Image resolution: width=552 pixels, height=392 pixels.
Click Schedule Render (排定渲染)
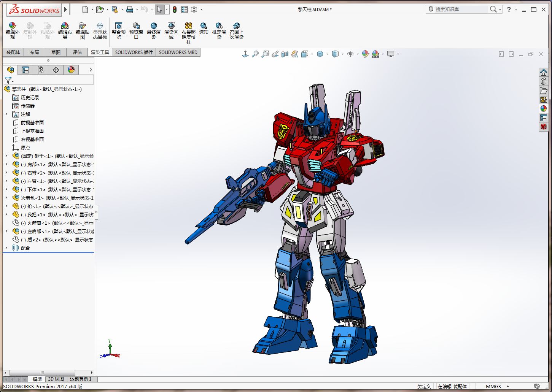click(x=219, y=30)
